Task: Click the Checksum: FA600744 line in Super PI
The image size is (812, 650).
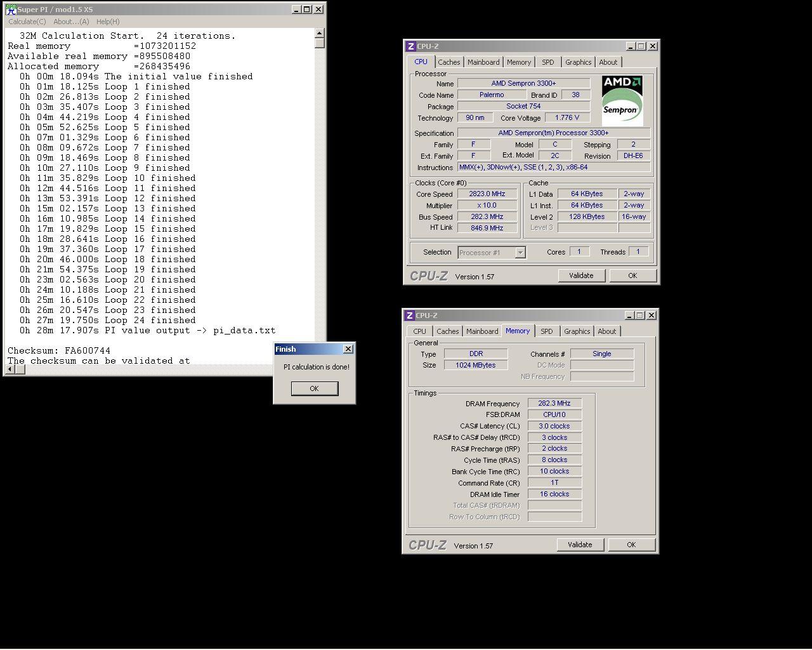Action: click(x=59, y=350)
